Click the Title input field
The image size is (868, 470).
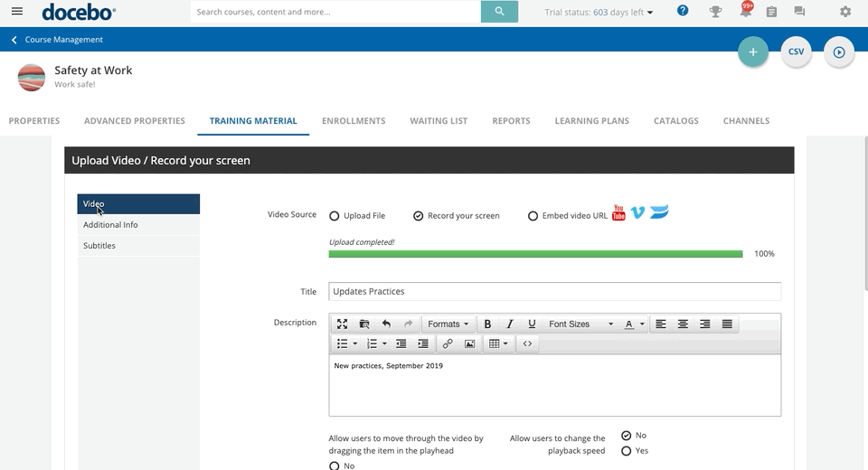pos(554,292)
